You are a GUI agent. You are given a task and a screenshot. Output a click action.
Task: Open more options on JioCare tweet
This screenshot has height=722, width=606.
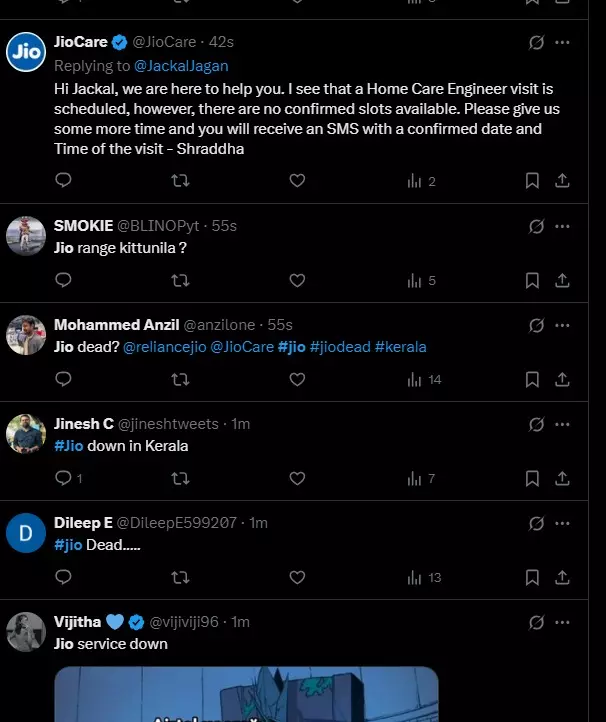[x=562, y=43]
